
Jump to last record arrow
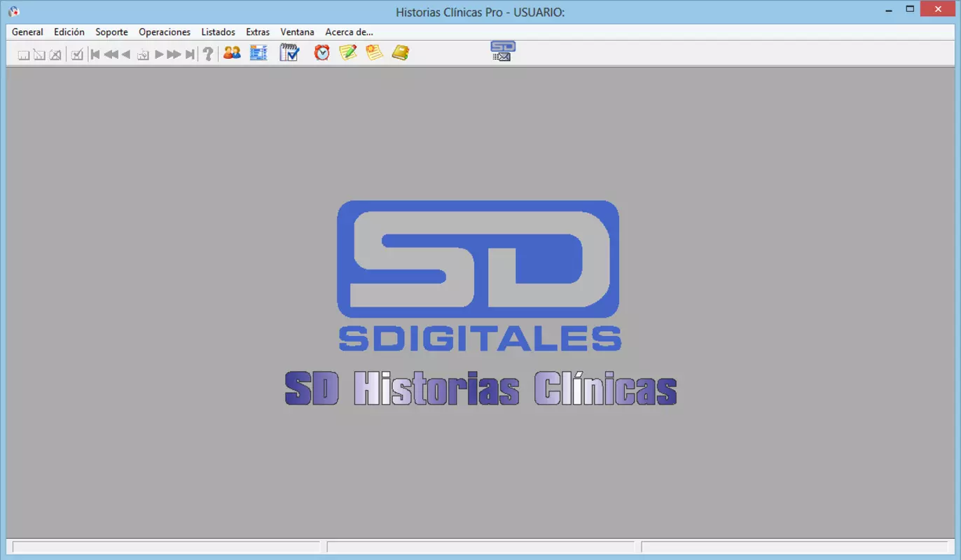190,55
